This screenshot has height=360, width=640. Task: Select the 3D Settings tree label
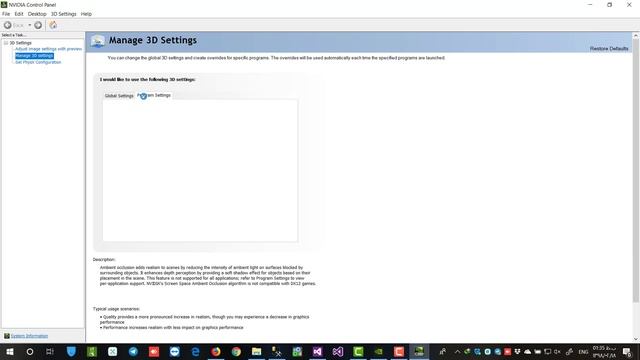coord(20,43)
